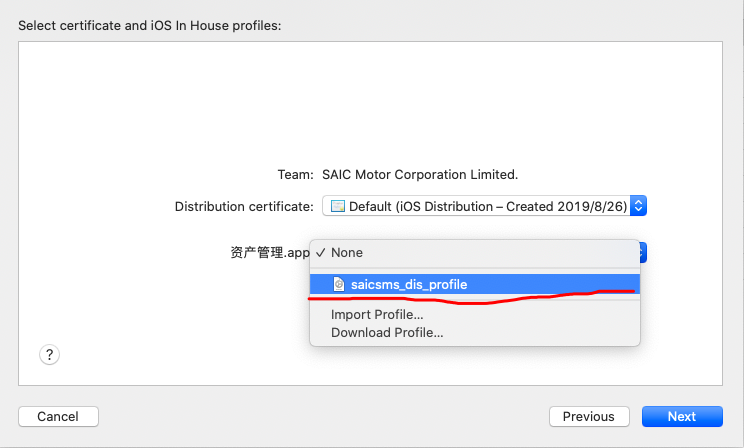Click the Cancel button
744x448 pixels.
tap(58, 416)
